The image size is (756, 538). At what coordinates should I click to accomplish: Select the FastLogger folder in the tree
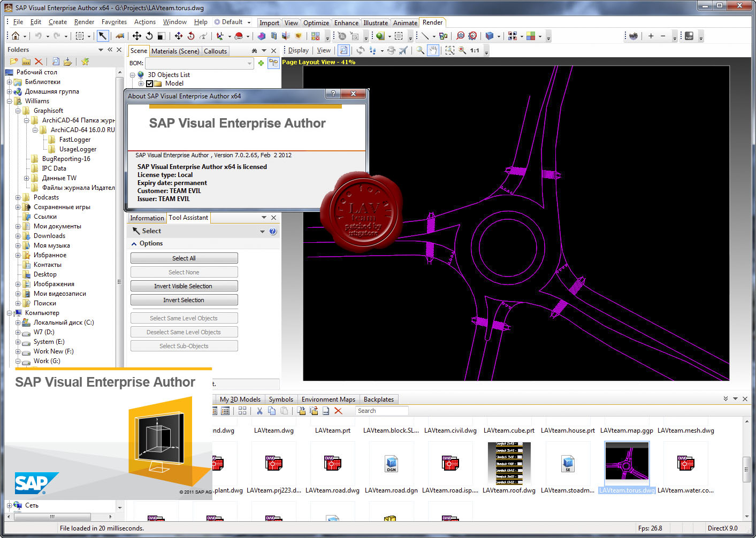click(x=75, y=140)
